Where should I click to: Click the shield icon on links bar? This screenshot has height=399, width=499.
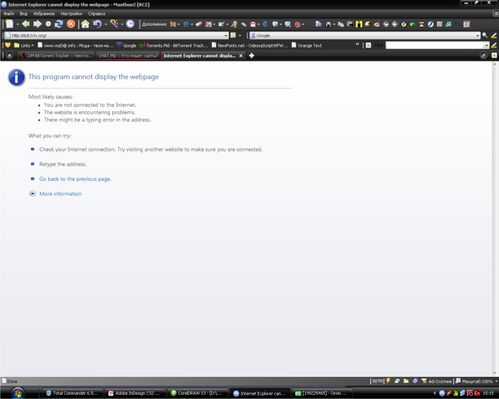[7, 45]
